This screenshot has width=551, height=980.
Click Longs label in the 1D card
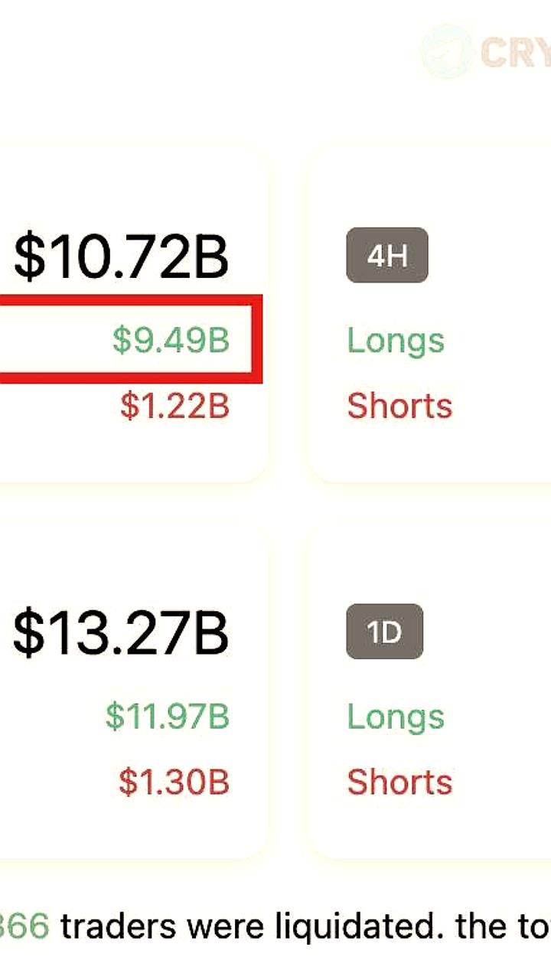point(396,717)
